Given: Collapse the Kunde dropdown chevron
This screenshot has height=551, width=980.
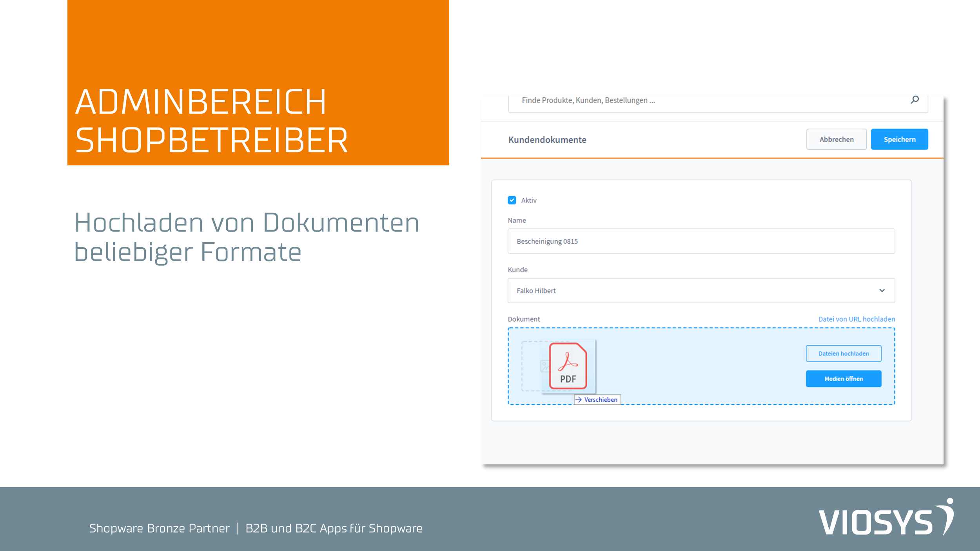Looking at the screenshot, I should 882,290.
